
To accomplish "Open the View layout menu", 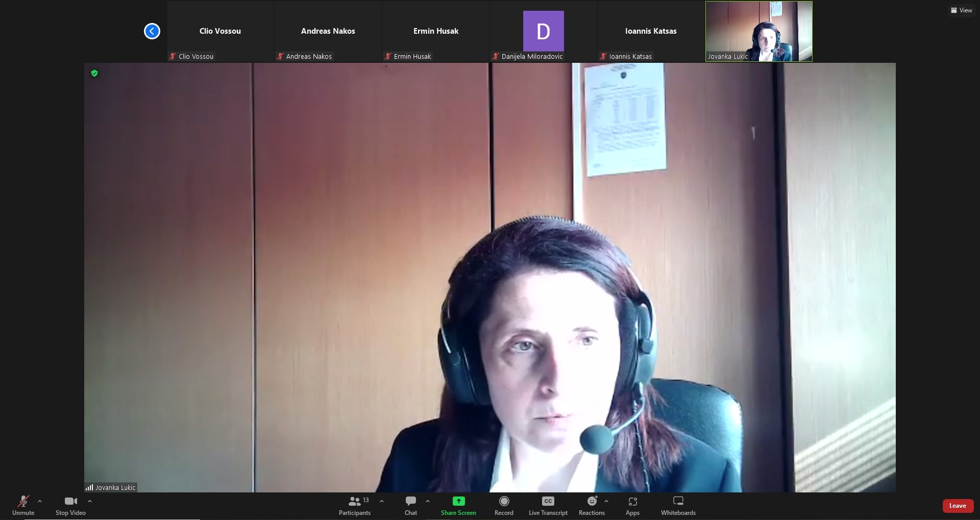I will pos(961,10).
